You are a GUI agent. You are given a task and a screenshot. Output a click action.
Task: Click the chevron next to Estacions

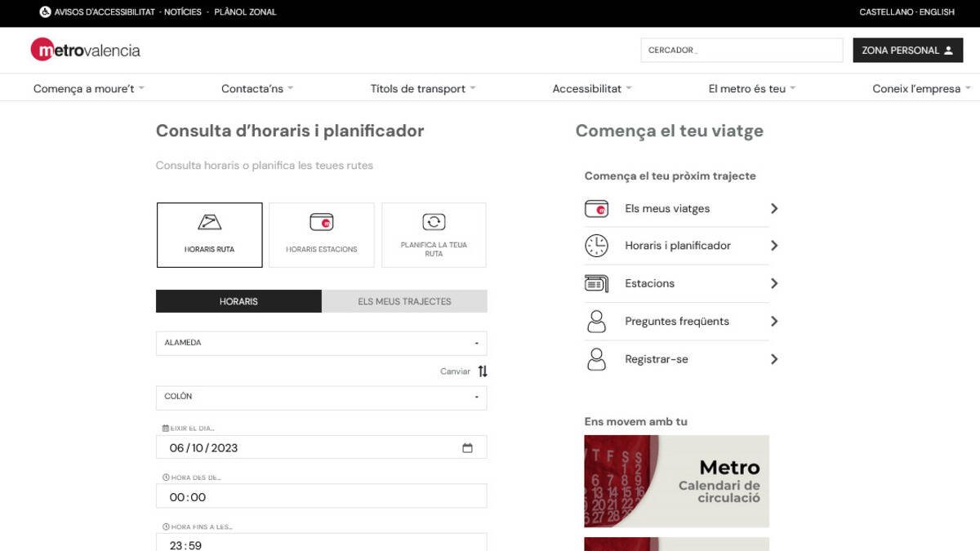click(774, 283)
